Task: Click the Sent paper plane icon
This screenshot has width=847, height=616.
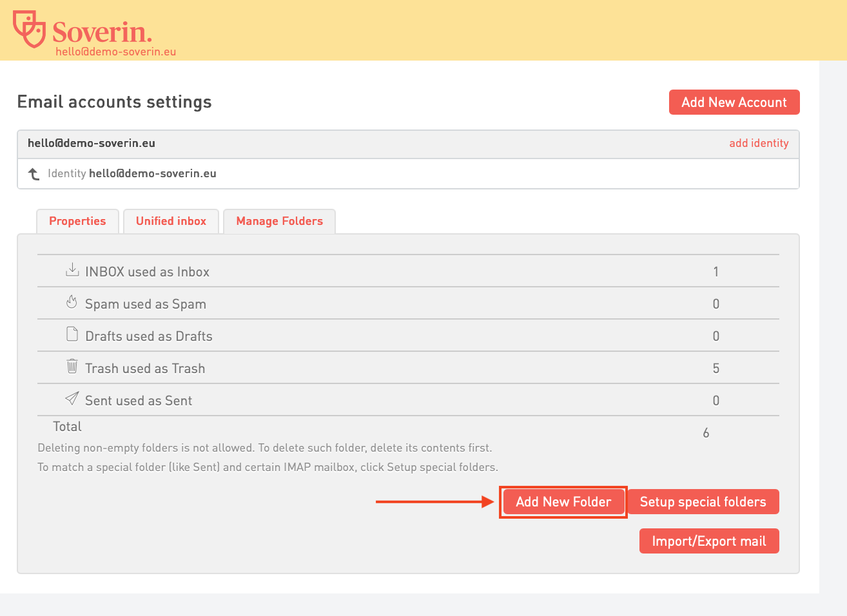Action: point(72,399)
